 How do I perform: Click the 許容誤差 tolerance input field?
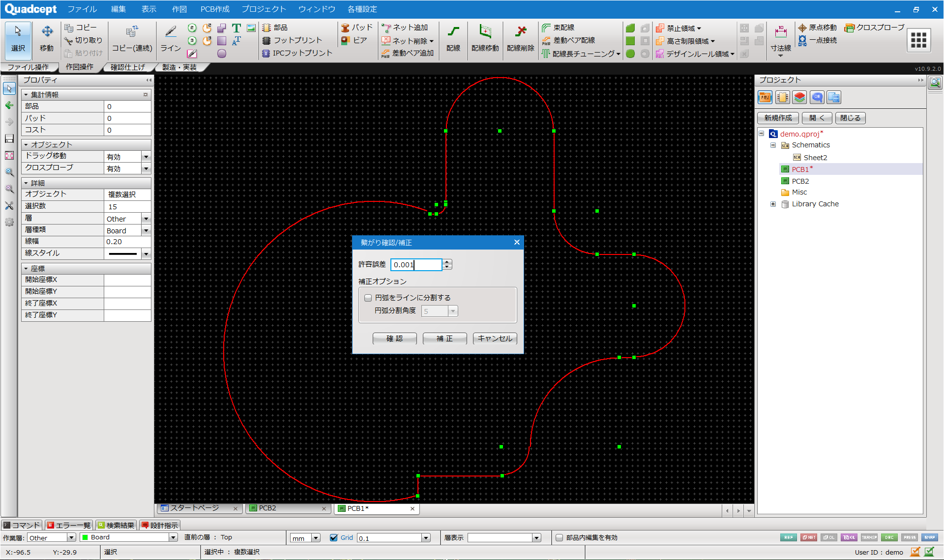[x=416, y=265]
